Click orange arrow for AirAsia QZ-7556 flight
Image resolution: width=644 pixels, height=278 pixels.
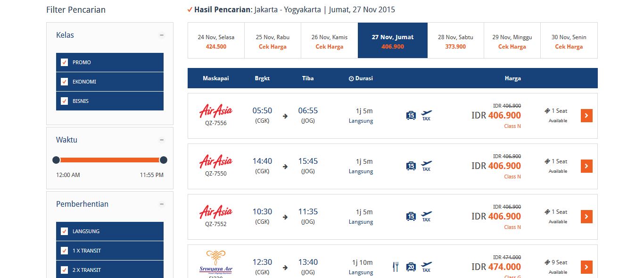coord(586,116)
